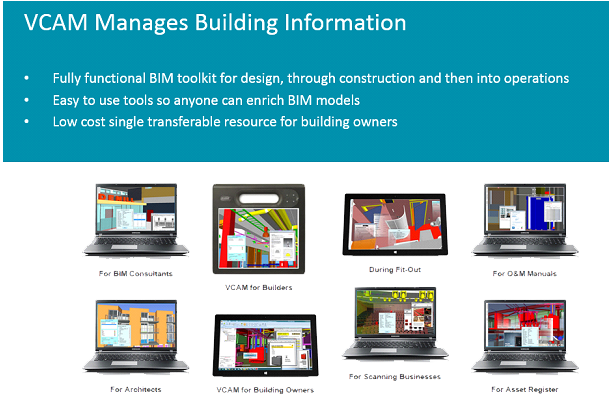
Task: Click the 'VCAM for Builders' caption
Action: (258, 287)
